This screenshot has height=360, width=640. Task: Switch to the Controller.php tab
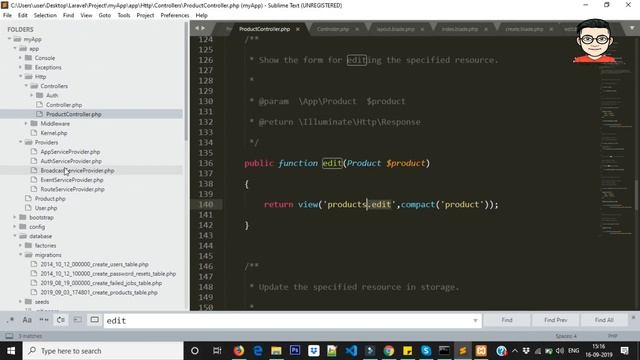click(x=333, y=29)
